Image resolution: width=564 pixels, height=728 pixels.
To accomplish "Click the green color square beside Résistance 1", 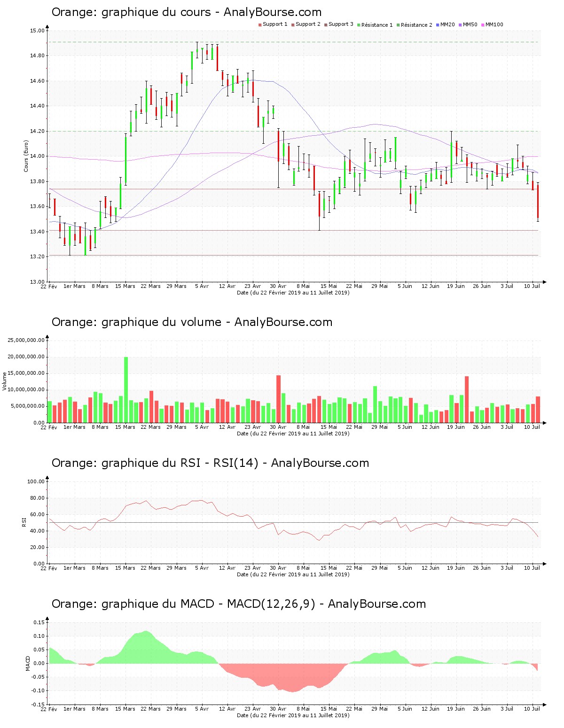I will [x=359, y=25].
